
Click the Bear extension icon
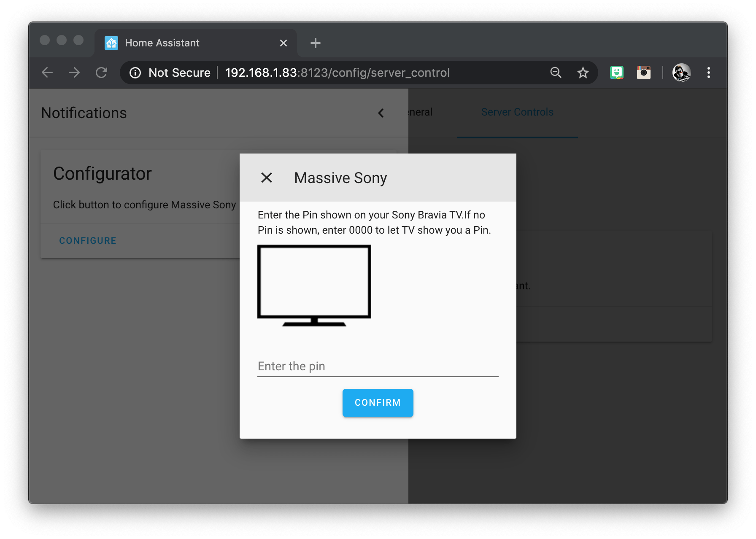[617, 73]
